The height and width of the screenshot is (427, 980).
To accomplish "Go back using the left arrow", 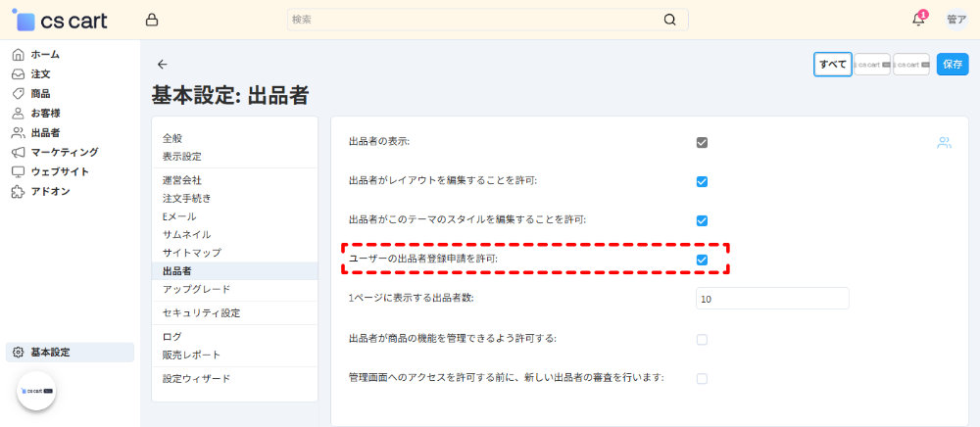I will (163, 64).
